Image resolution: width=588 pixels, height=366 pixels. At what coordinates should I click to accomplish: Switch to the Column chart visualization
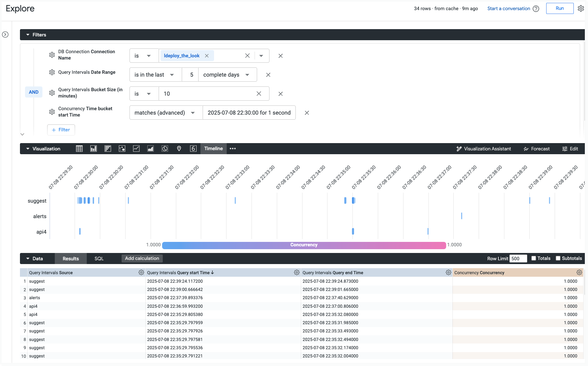[x=93, y=148]
